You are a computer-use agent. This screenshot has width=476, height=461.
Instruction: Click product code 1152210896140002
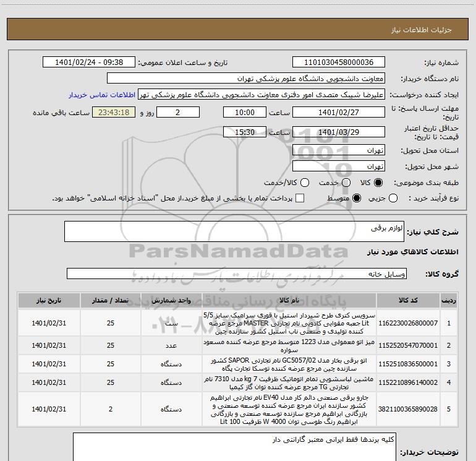408,382
